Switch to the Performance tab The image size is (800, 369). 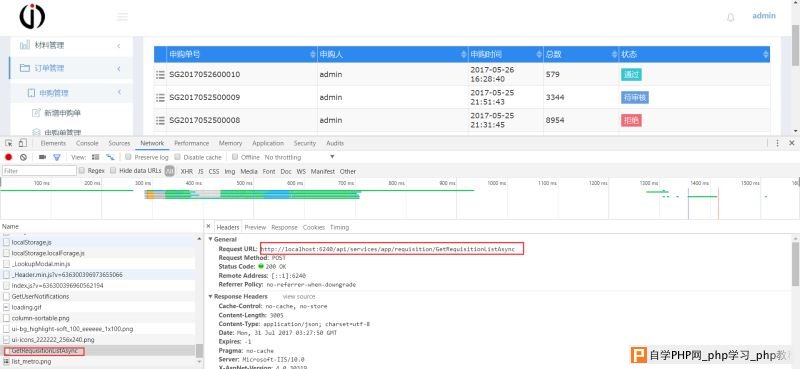tap(191, 143)
